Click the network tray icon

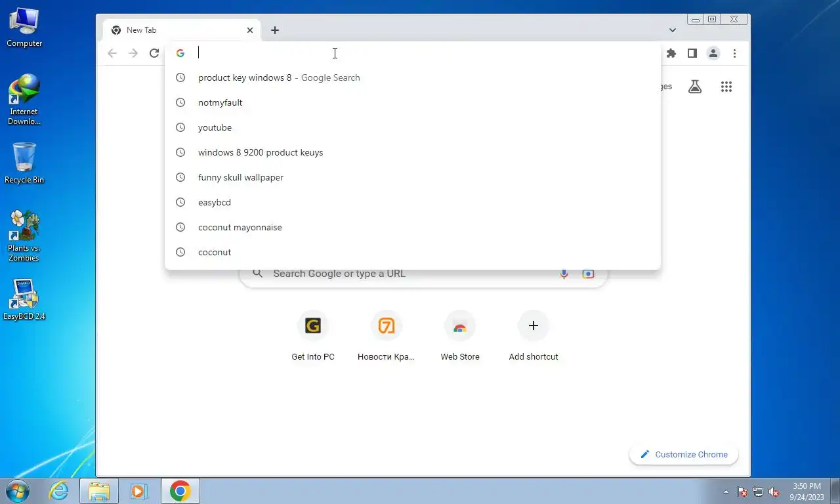pyautogui.click(x=758, y=492)
